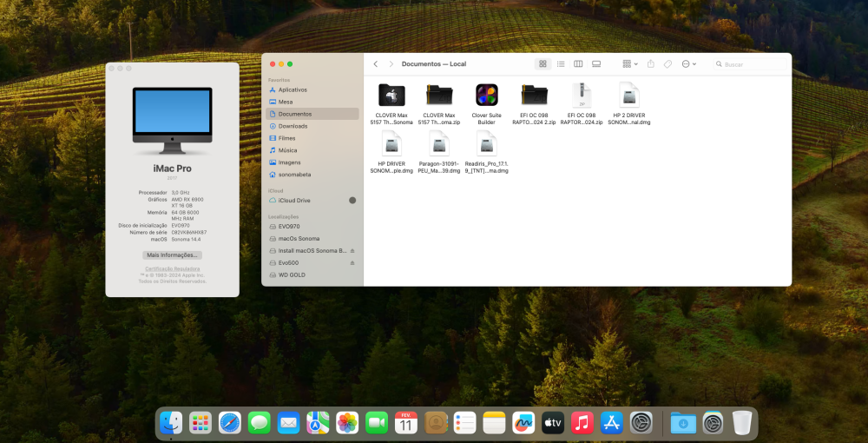This screenshot has width=868, height=443.
Task: Open FaceTime from the Dock
Action: point(377,424)
